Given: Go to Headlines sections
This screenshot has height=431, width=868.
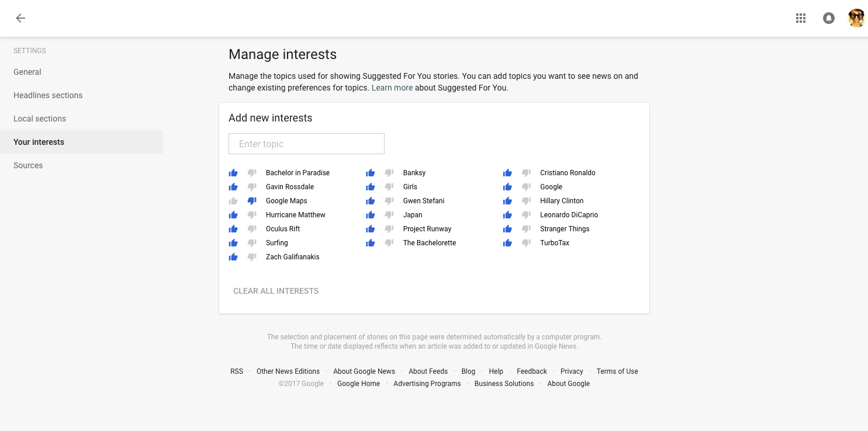Looking at the screenshot, I should tap(48, 95).
